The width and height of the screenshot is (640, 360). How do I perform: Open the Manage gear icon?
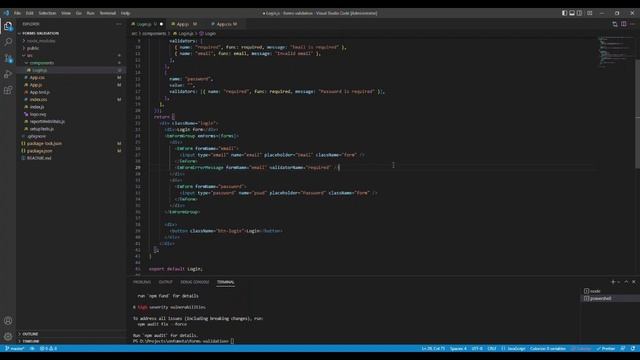[8, 336]
